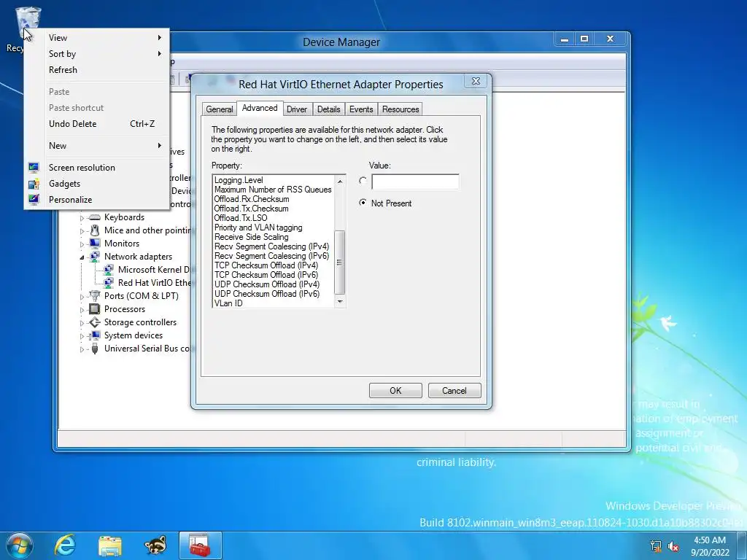The height and width of the screenshot is (560, 747).
Task: Select the Advanced tab
Action: [x=260, y=108]
